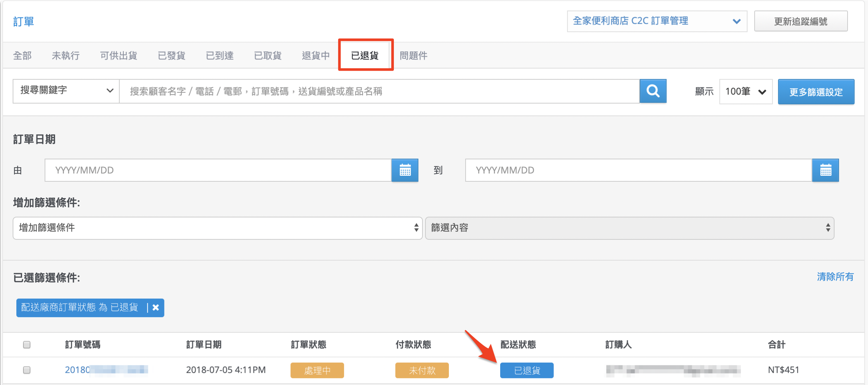868x385 pixels.
Task: Click the 合計 column header
Action: (x=777, y=345)
